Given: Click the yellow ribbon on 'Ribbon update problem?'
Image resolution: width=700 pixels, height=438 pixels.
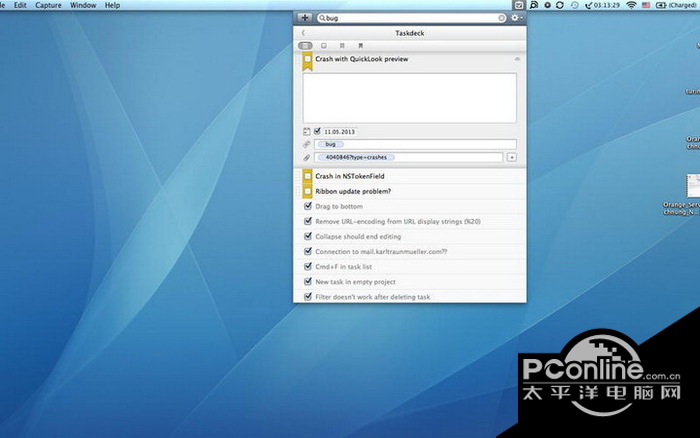Looking at the screenshot, I should [x=308, y=191].
